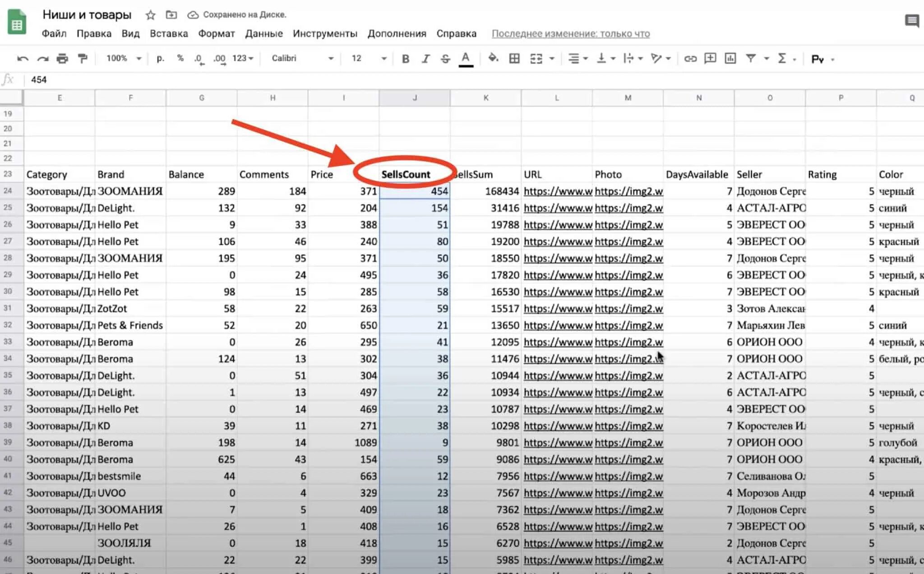Image resolution: width=924 pixels, height=574 pixels.
Task: Open the Инструменты menu
Action: [325, 33]
